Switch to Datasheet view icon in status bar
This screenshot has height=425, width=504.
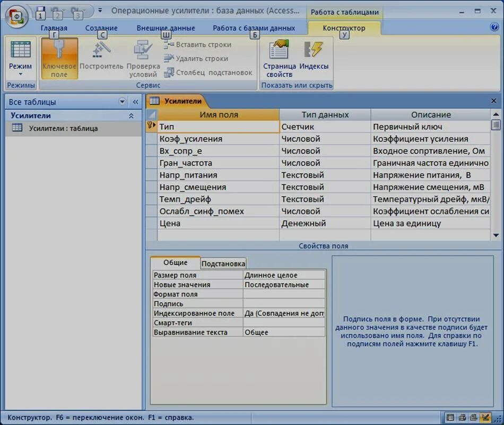tap(450, 417)
